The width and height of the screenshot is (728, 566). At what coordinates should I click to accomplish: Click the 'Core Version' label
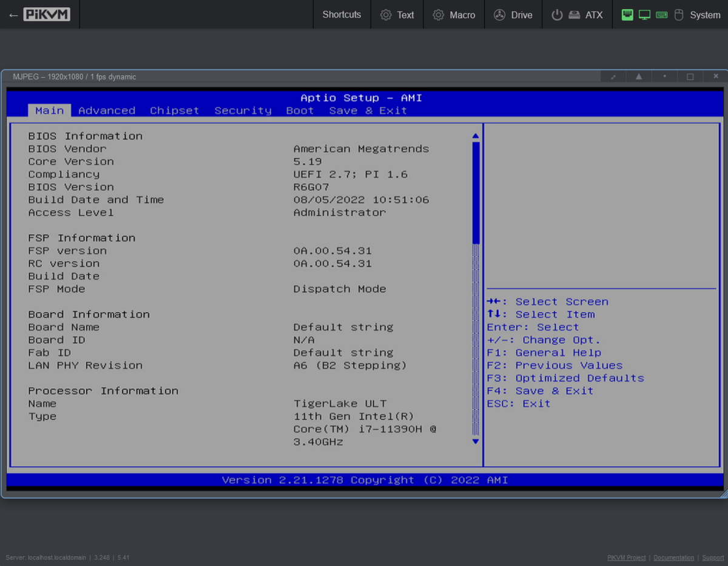click(x=71, y=161)
